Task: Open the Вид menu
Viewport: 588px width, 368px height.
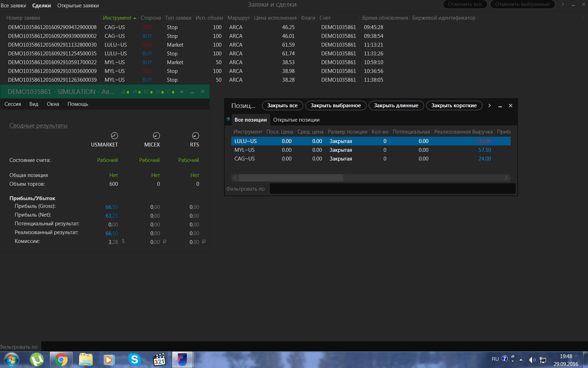Action: [x=34, y=104]
